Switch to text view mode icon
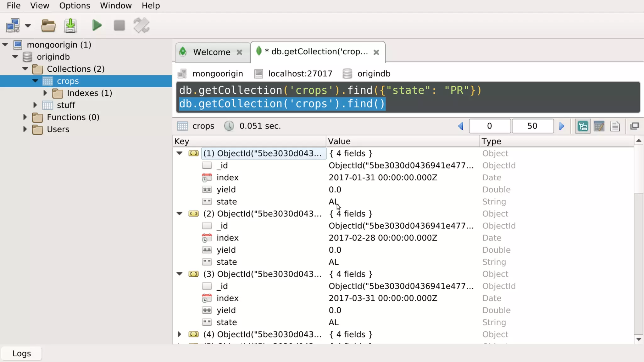Screen dimensions: 644x362 coord(615,126)
